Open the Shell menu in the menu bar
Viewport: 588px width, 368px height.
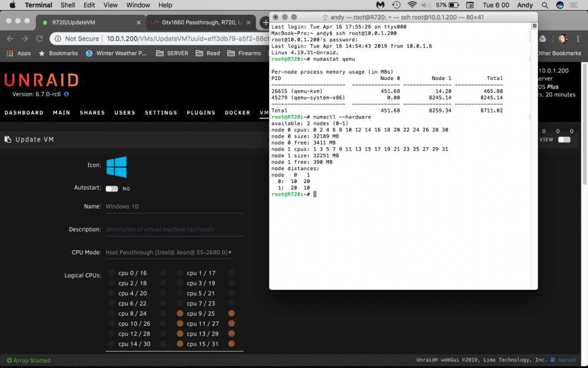[x=68, y=5]
